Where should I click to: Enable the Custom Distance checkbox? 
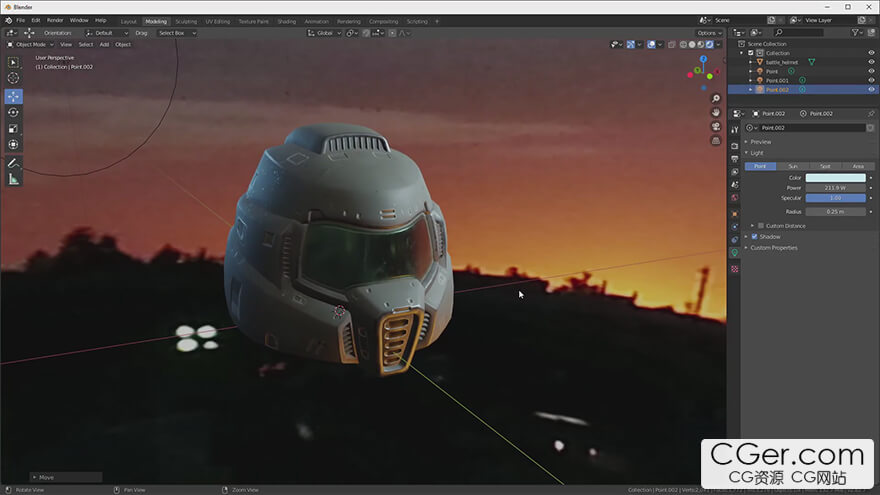click(761, 226)
